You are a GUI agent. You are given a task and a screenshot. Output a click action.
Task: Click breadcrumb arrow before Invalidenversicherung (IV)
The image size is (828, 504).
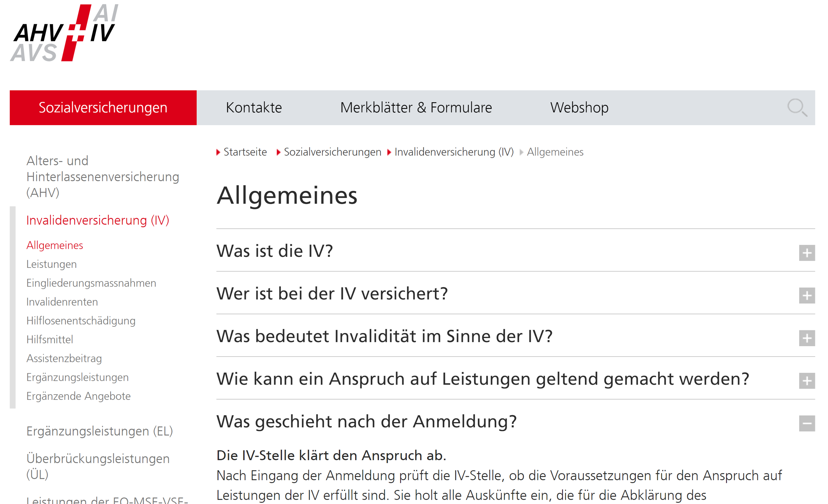(389, 152)
